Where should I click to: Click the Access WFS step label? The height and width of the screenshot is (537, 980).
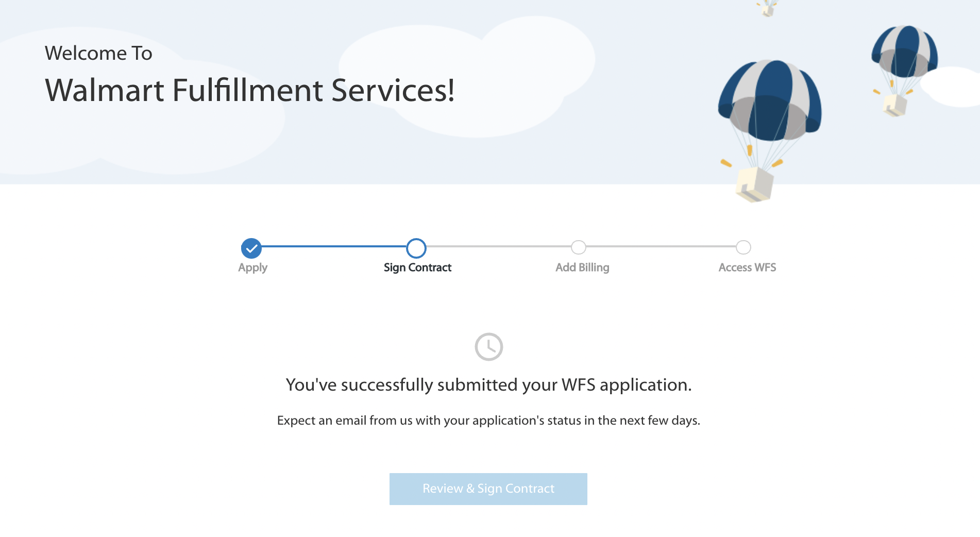(x=747, y=267)
